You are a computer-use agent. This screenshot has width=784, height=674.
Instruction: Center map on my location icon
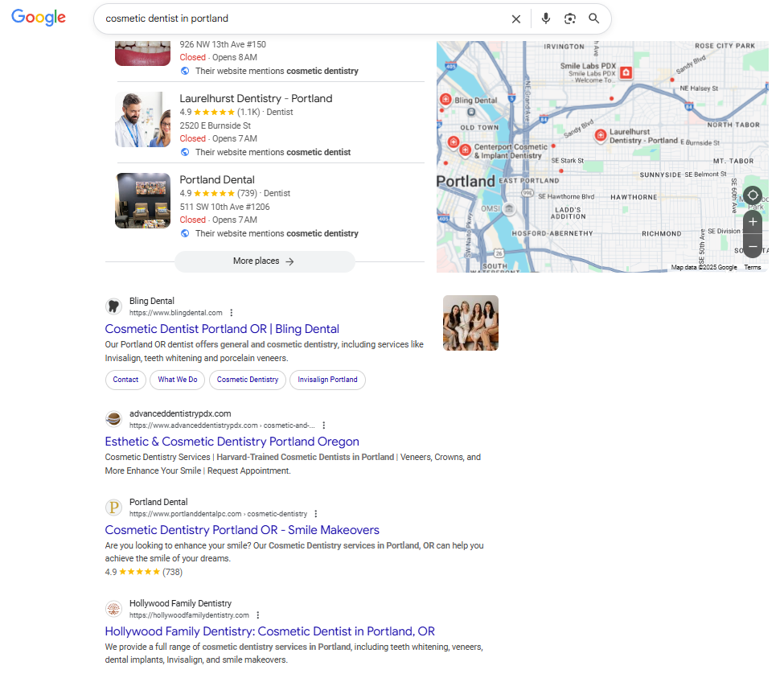pos(753,195)
